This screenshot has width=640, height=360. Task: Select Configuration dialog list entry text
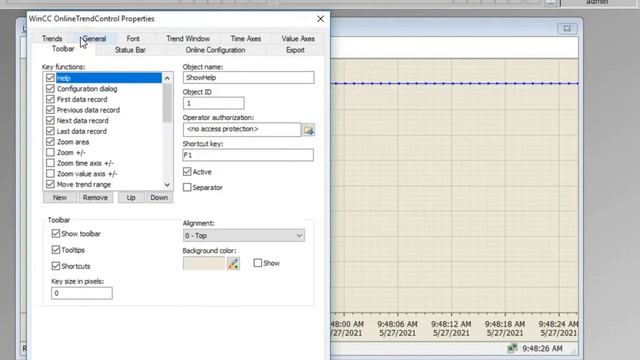pyautogui.click(x=87, y=89)
